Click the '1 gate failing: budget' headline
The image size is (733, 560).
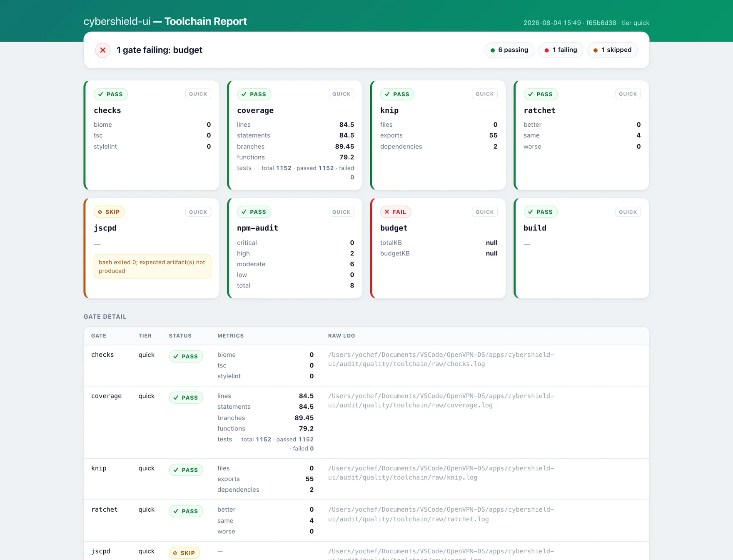pyautogui.click(x=160, y=50)
